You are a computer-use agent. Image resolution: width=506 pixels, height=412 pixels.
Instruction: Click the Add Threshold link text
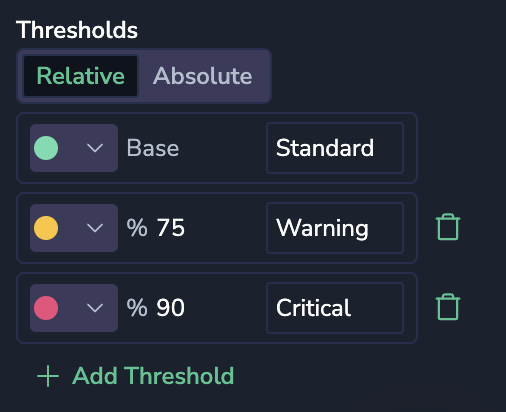[x=153, y=376]
